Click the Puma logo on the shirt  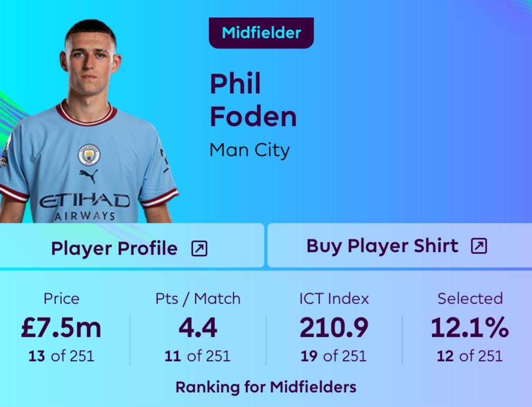(89, 176)
